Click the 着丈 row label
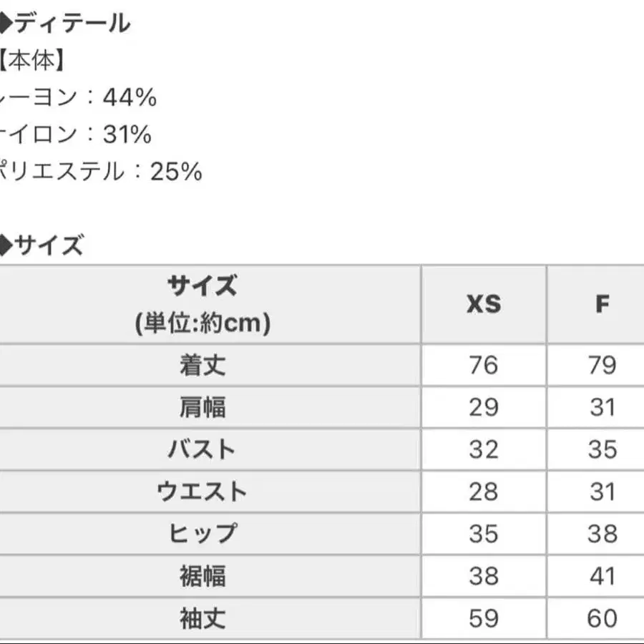 click(x=203, y=366)
